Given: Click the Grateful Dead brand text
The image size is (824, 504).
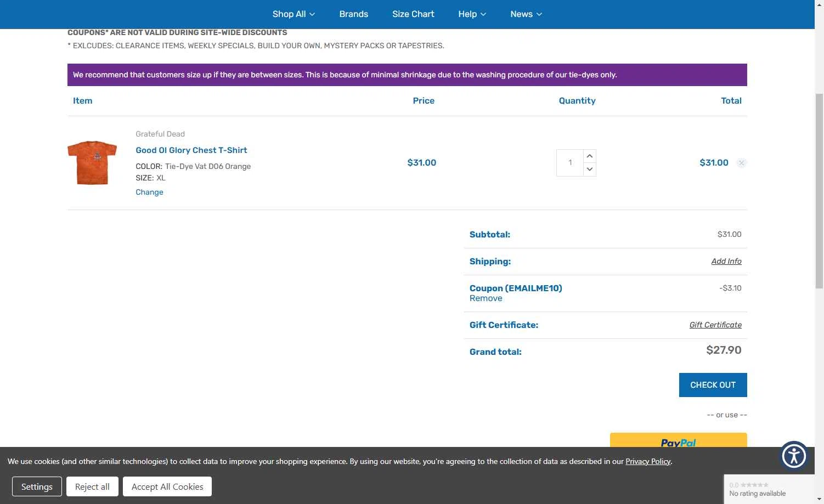Looking at the screenshot, I should pyautogui.click(x=160, y=134).
